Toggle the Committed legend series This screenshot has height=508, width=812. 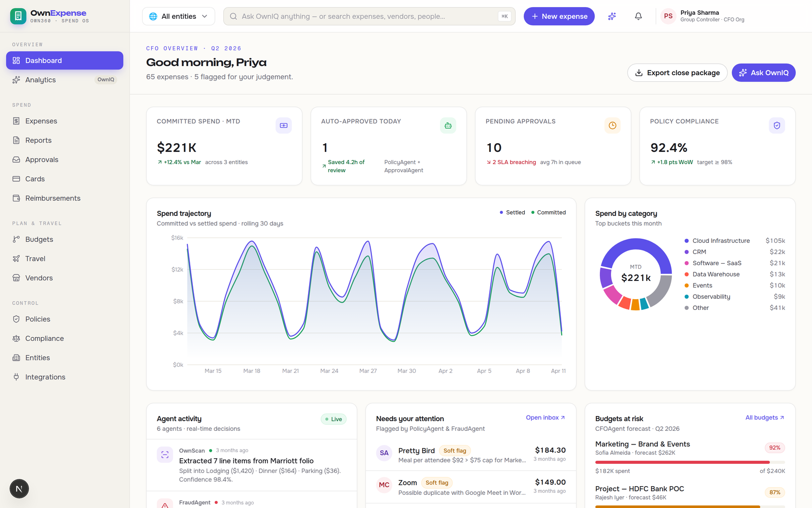pos(549,212)
